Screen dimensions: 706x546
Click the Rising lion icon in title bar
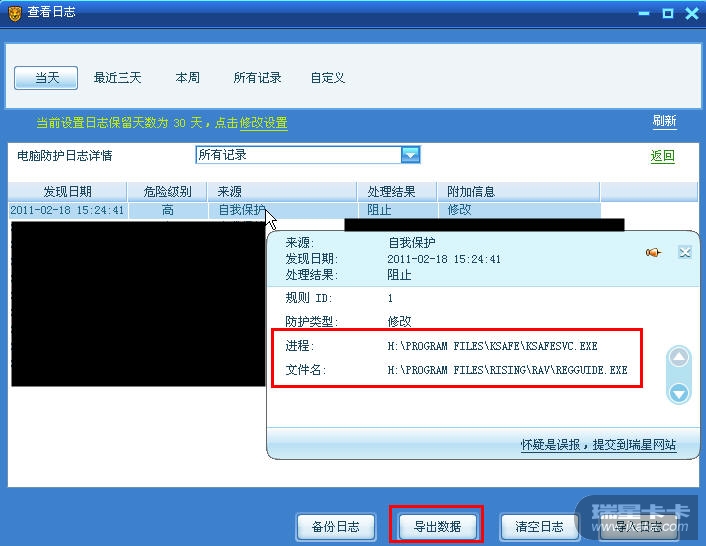(x=15, y=13)
